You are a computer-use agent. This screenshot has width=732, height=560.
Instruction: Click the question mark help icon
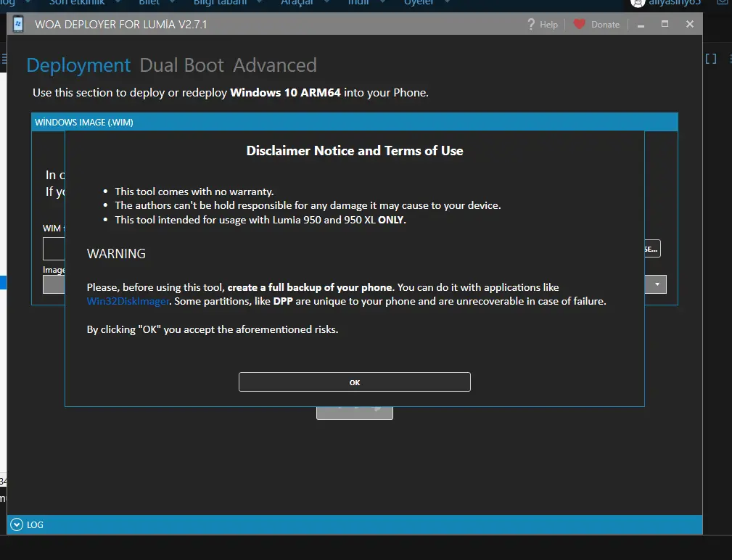(x=531, y=24)
